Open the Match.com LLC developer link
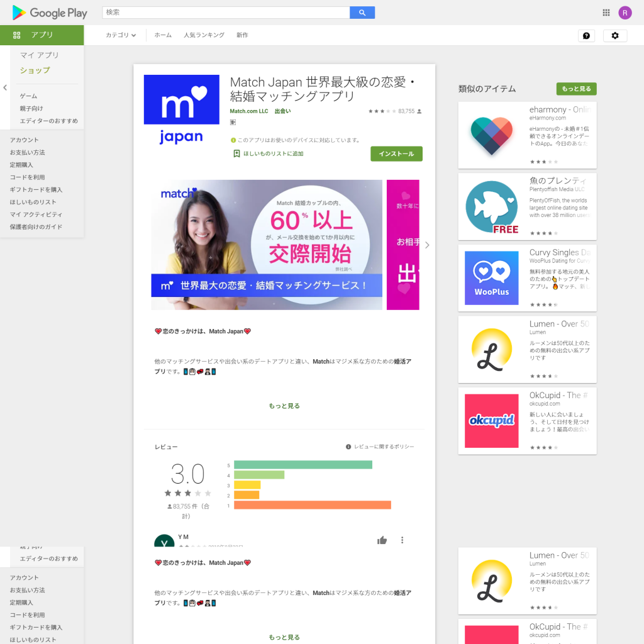Screen dimensions: 644x644 (x=249, y=111)
